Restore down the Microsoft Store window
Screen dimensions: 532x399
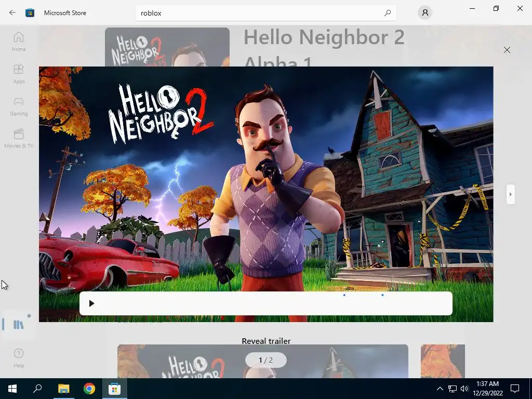click(x=496, y=8)
